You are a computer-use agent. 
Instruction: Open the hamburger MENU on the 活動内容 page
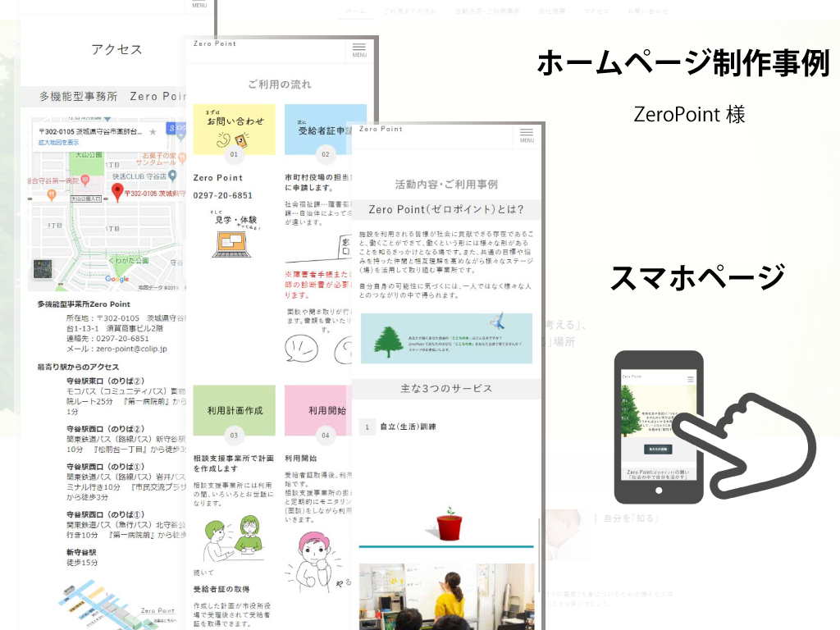pyautogui.click(x=527, y=135)
